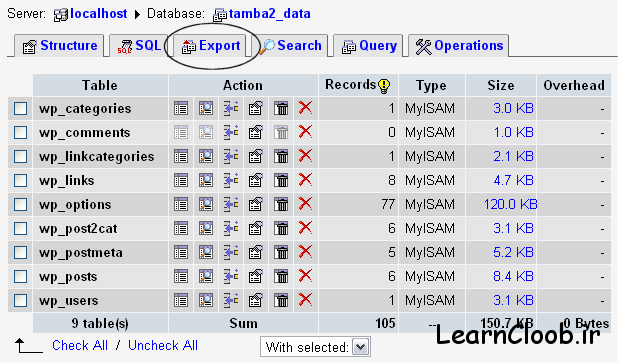
Task: Check the wp_postmeta checkbox
Action: 20,253
